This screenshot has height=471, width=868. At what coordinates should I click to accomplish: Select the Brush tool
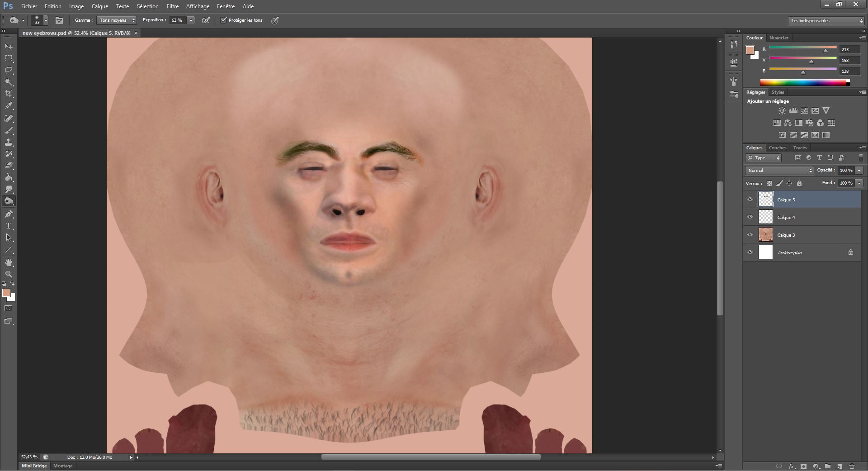pyautogui.click(x=9, y=130)
